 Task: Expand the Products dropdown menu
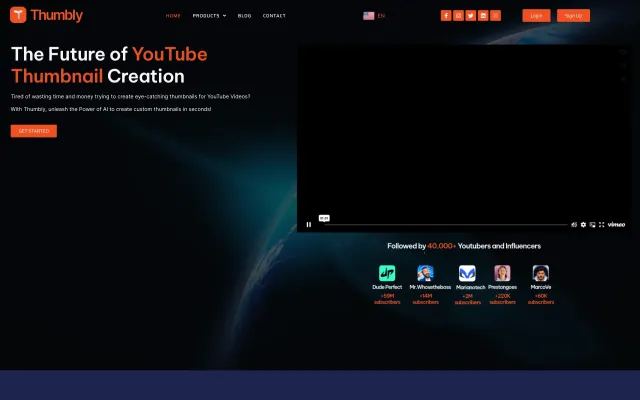pos(209,16)
